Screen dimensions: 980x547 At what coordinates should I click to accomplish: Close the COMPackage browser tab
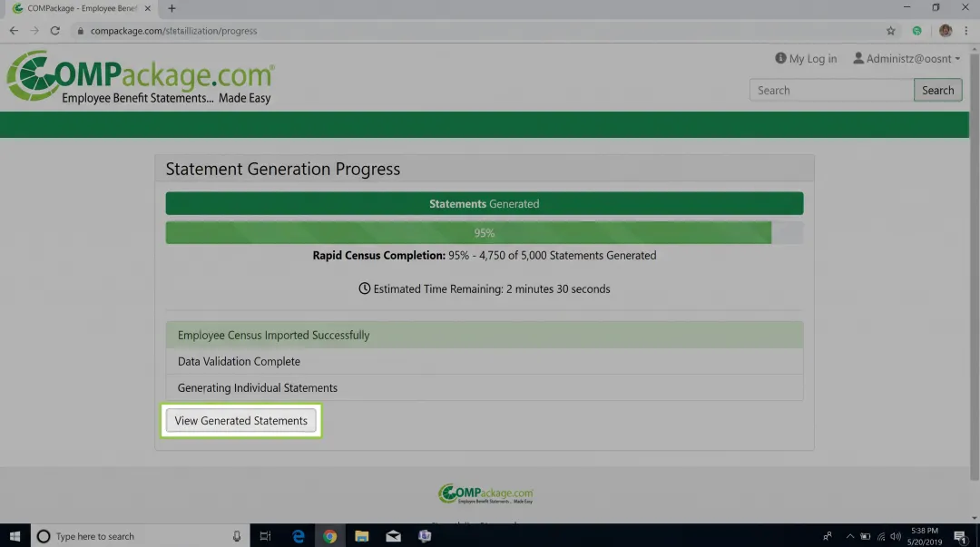click(148, 8)
